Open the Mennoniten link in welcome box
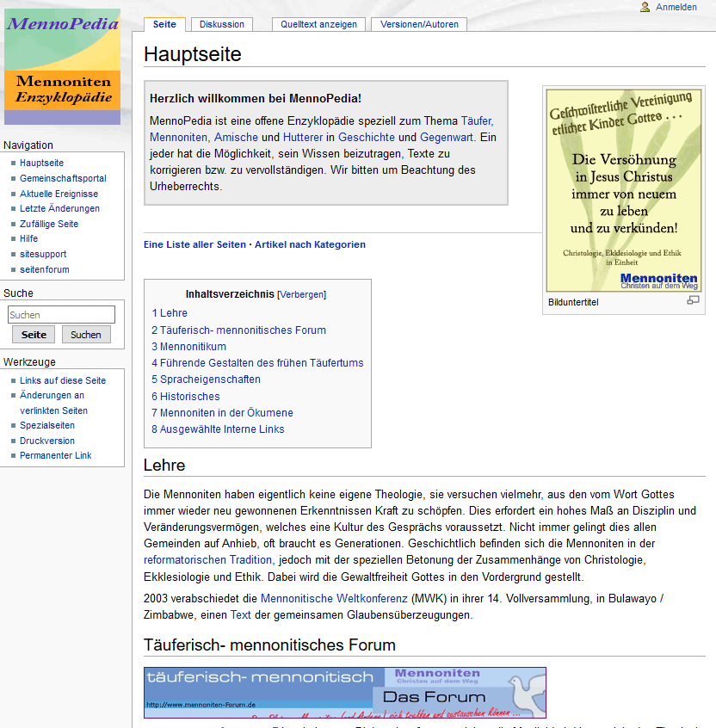Viewport: 716px width, 728px height. pyautogui.click(x=179, y=138)
